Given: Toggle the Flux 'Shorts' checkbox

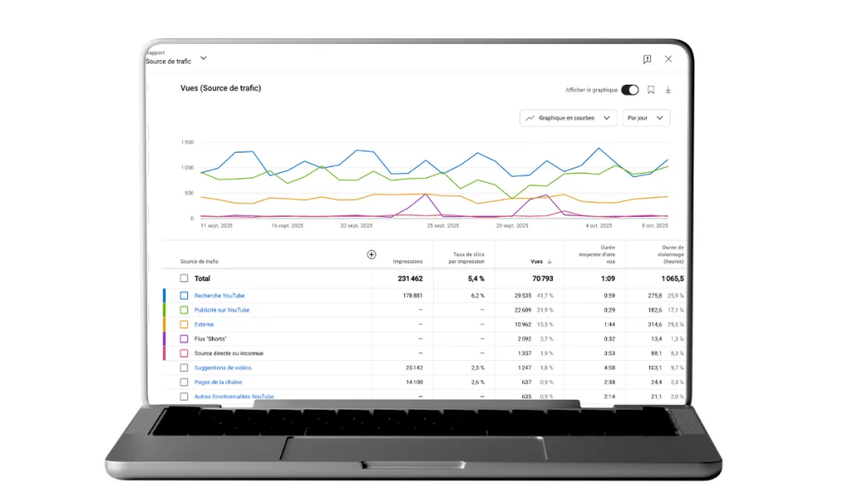Looking at the screenshot, I should [184, 339].
